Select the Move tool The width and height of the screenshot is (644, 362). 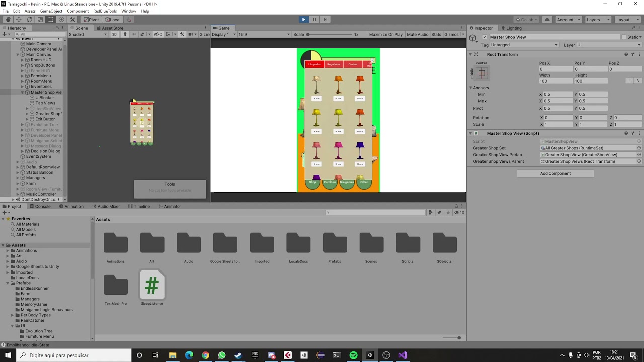tap(19, 19)
